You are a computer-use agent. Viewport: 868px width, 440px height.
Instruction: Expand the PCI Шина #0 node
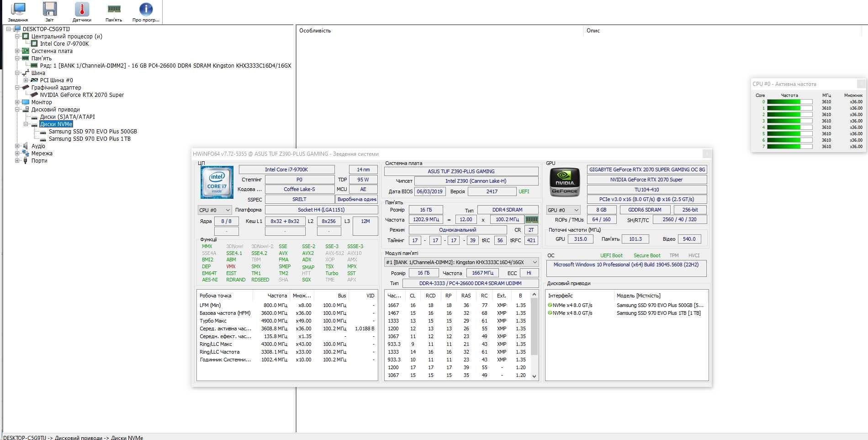coord(26,80)
